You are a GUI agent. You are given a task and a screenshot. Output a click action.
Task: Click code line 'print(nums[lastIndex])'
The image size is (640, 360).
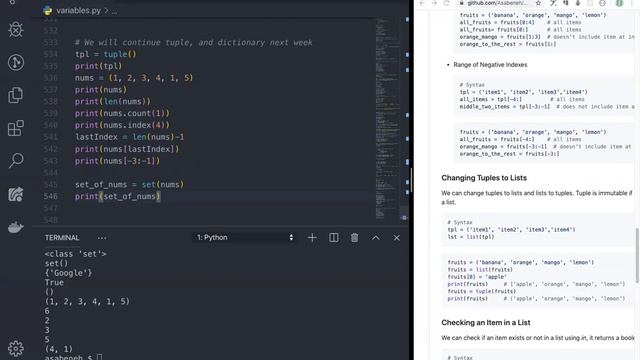click(127, 149)
